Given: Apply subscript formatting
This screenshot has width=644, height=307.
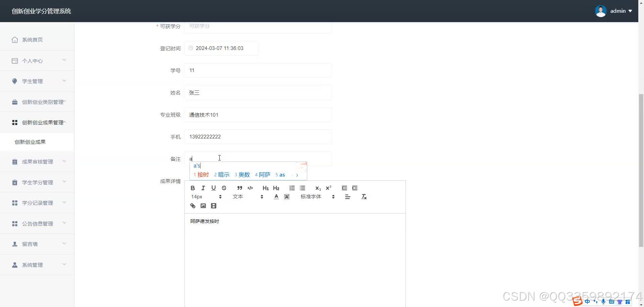Looking at the screenshot, I should tap(318, 188).
